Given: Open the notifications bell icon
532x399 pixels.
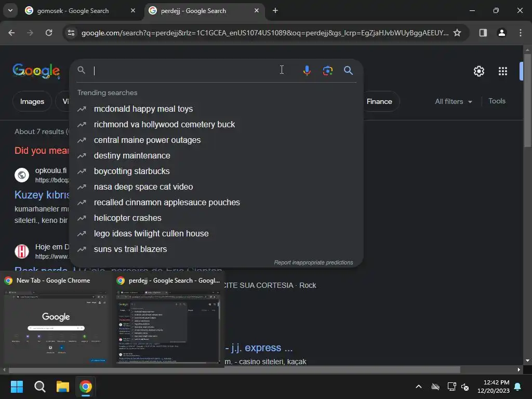Looking at the screenshot, I should pyautogui.click(x=518, y=387).
